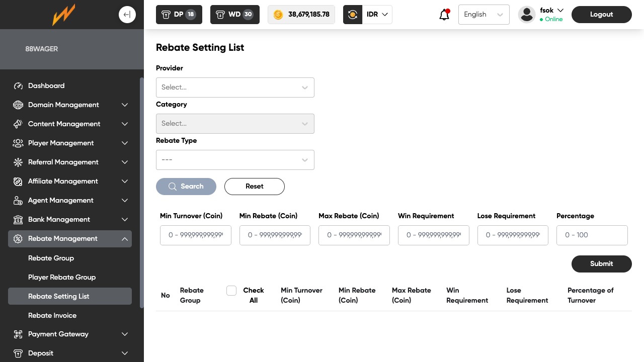Viewport: 644px width, 362px height.
Task: Click the DP deposit icon in header
Action: [166, 15]
